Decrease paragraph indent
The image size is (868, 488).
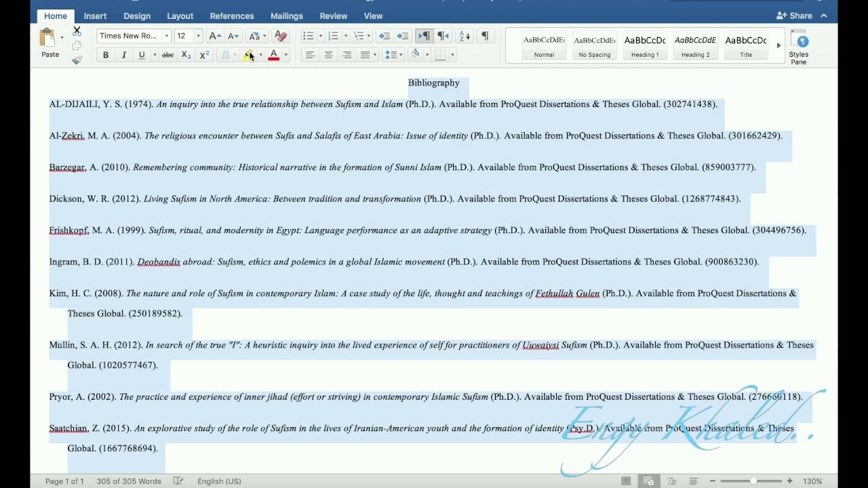coord(384,36)
